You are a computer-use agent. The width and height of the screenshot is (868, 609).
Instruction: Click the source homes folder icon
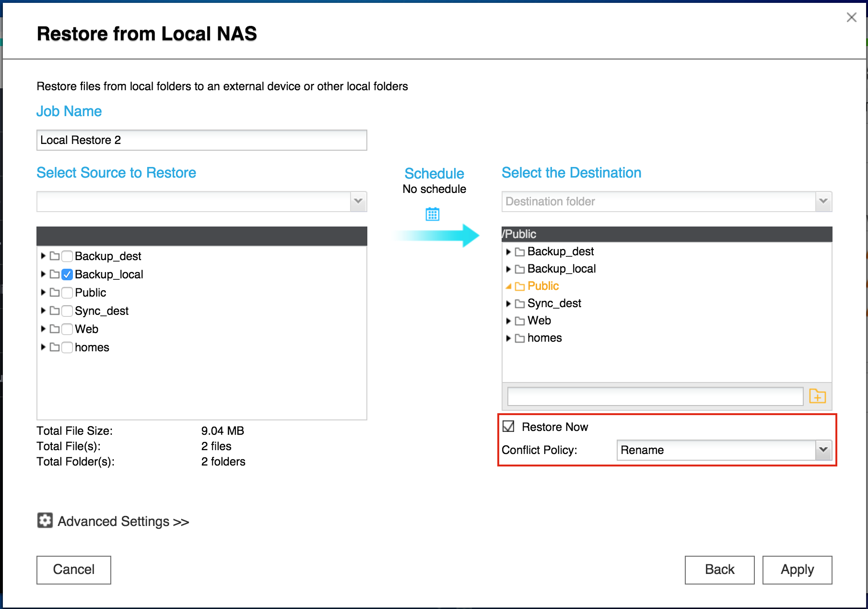[x=55, y=347]
